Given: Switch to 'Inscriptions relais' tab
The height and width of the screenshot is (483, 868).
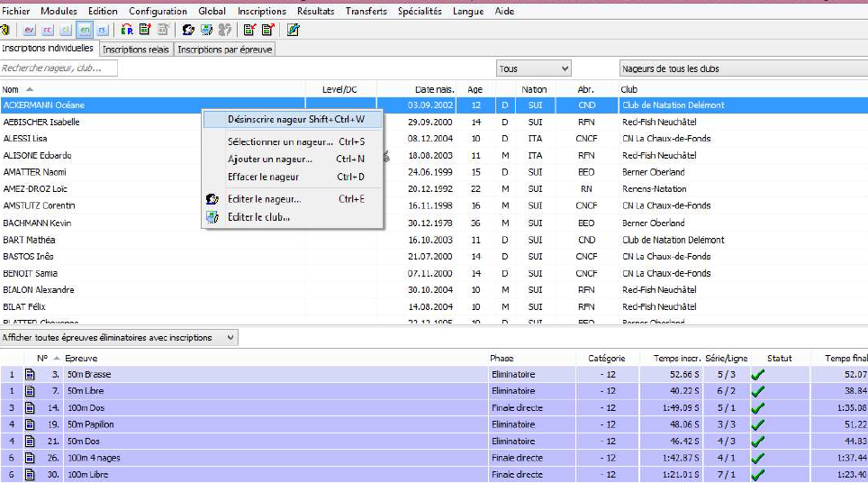Looking at the screenshot, I should coord(136,50).
